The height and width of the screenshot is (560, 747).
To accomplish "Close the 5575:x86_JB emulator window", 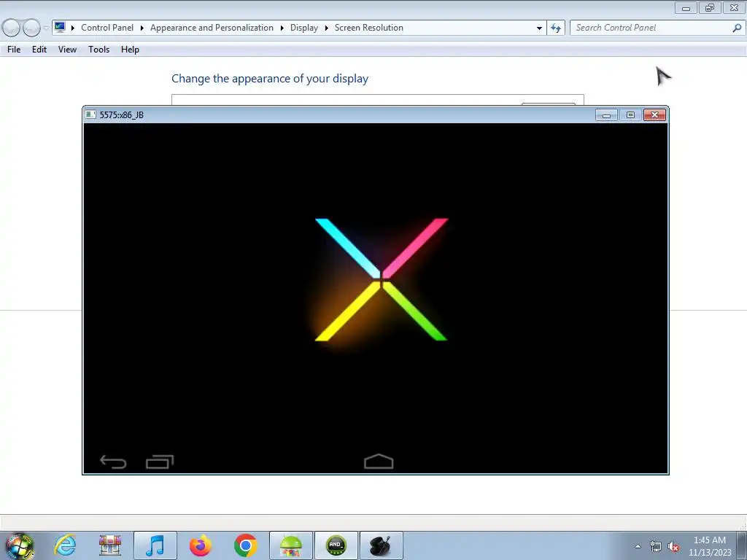I will (654, 114).
